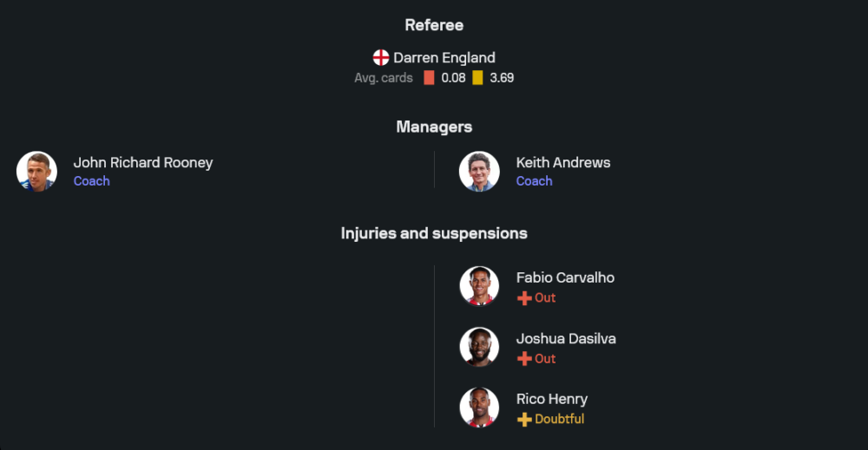The image size is (868, 450).
Task: Open referee Darren England's profile
Action: [x=444, y=58]
